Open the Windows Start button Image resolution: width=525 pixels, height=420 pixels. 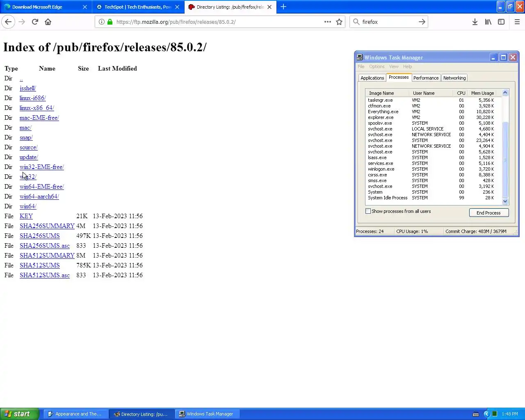20,414
